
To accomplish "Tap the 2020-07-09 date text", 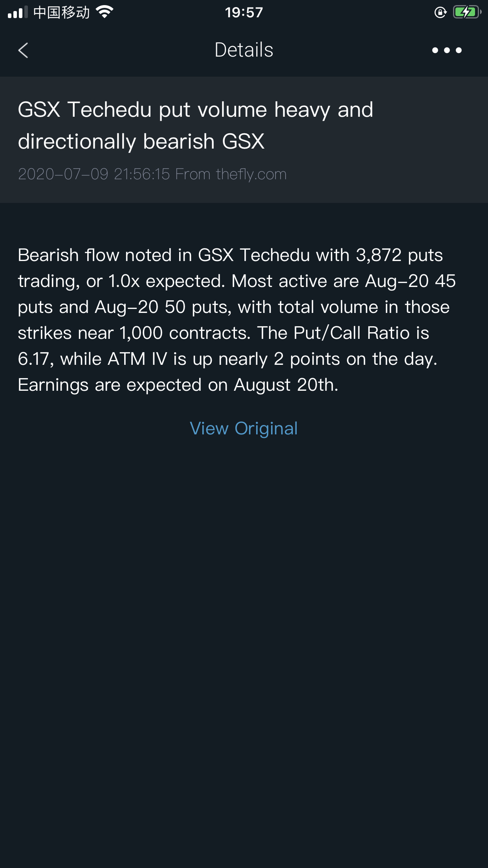I will (x=63, y=174).
